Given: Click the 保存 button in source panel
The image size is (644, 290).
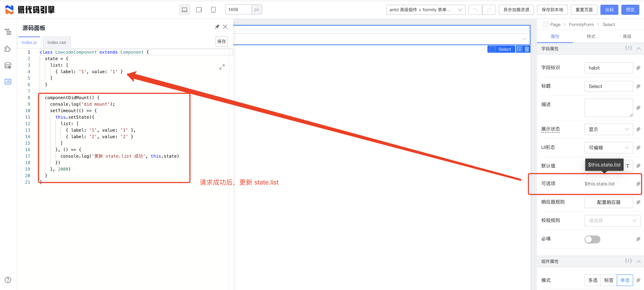Looking at the screenshot, I should tap(221, 41).
